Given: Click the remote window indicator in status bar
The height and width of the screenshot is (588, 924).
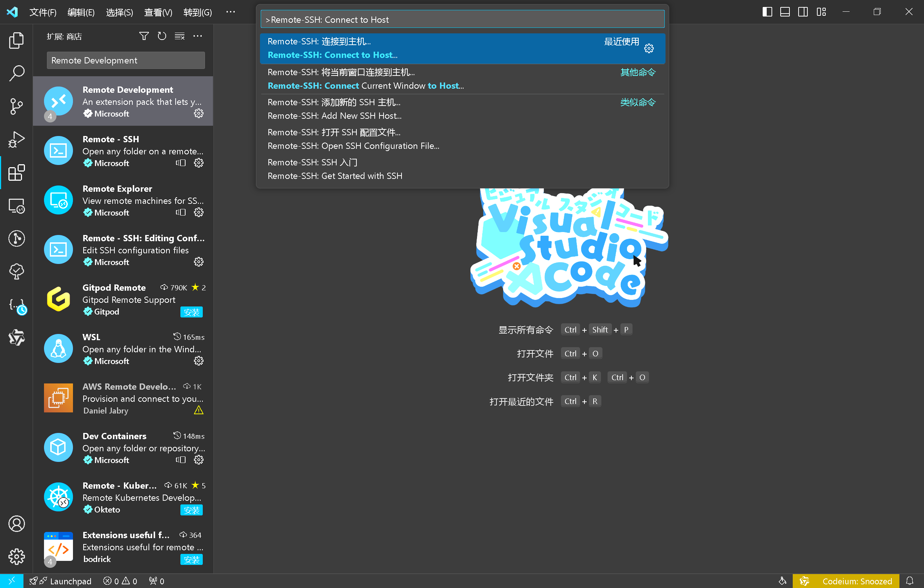Looking at the screenshot, I should click(x=11, y=581).
